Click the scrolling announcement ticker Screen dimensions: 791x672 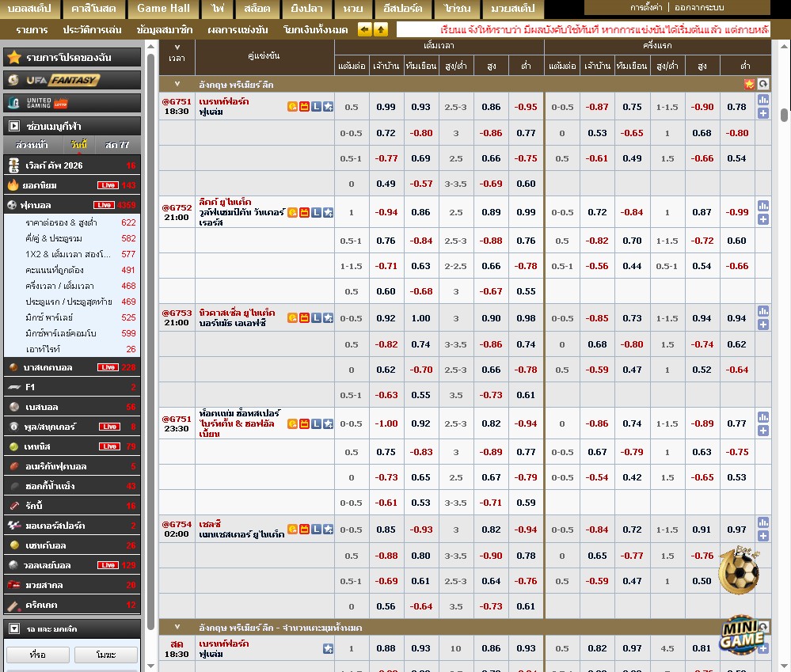pos(584,29)
